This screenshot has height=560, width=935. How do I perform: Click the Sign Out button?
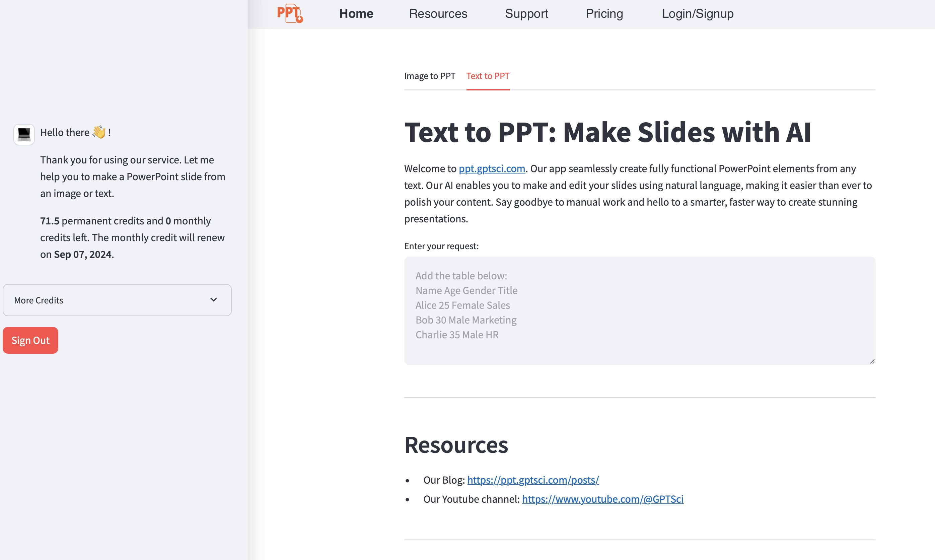[x=30, y=340]
